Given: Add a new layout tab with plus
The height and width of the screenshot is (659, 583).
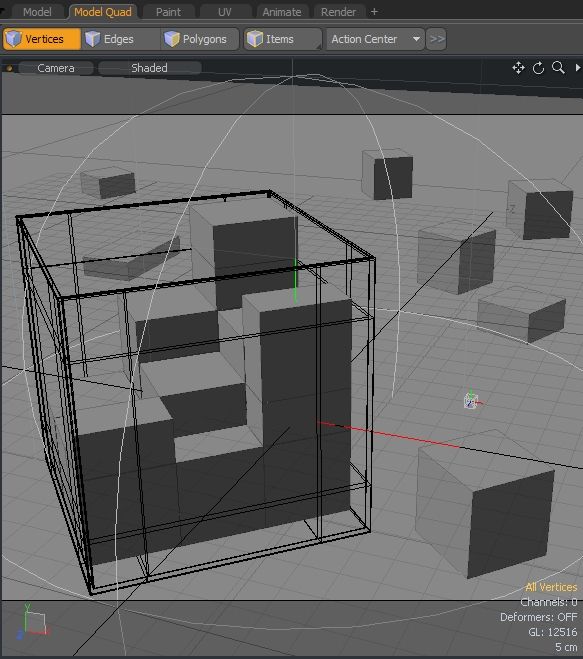Looking at the screenshot, I should (374, 12).
